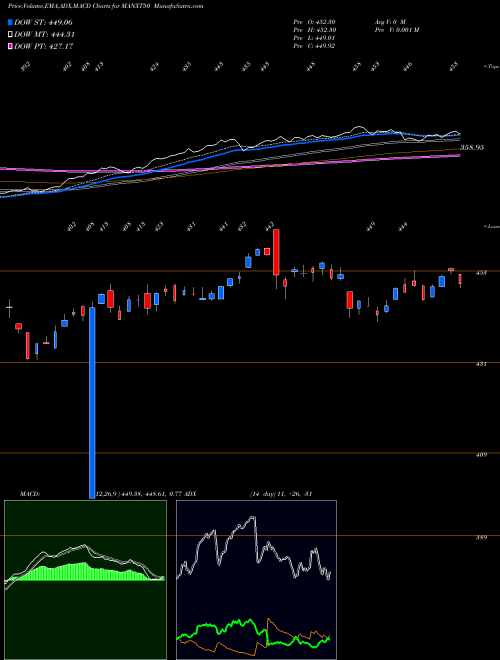500x660 pixels.
Task: Click the magenta DOW PT legend swatch
Action: point(10,46)
